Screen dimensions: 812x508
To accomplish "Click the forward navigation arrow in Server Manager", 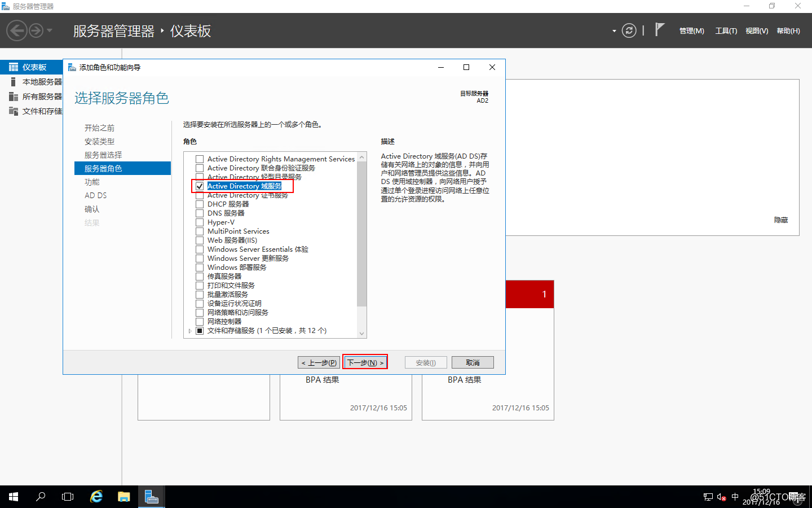I will [x=36, y=30].
